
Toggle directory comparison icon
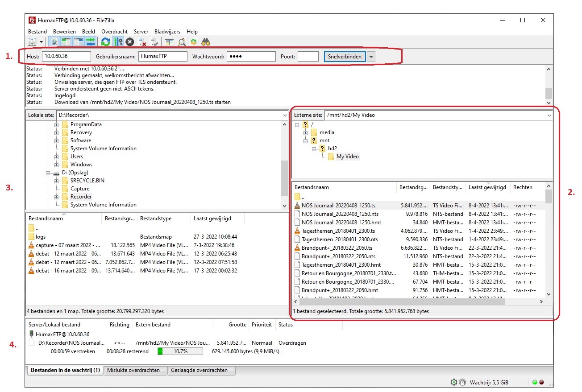pos(182,42)
